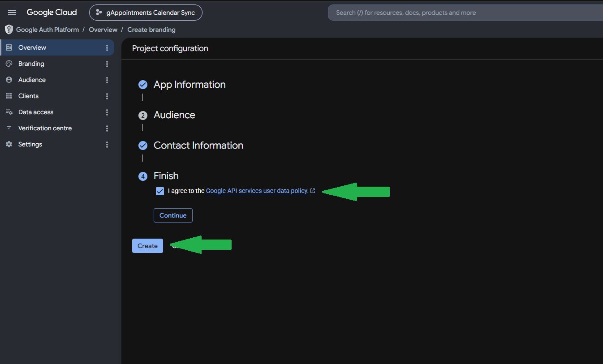Expand the Contact Information step
This screenshot has height=364, width=603.
[198, 146]
